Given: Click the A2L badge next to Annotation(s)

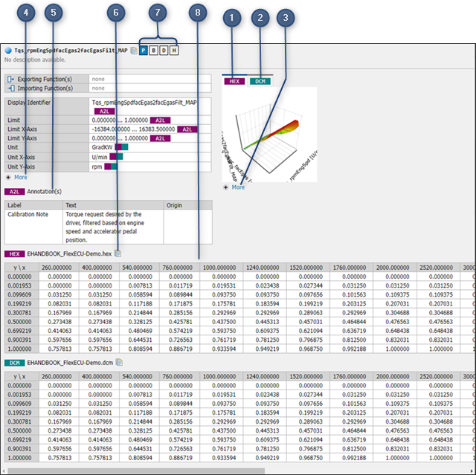Looking at the screenshot, I should 15,191.
